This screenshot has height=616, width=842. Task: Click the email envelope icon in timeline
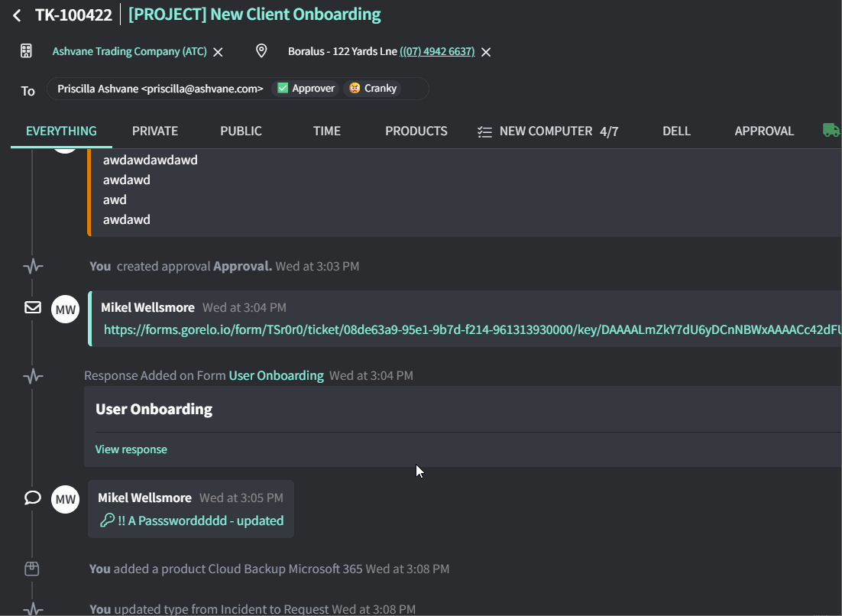pyautogui.click(x=33, y=307)
